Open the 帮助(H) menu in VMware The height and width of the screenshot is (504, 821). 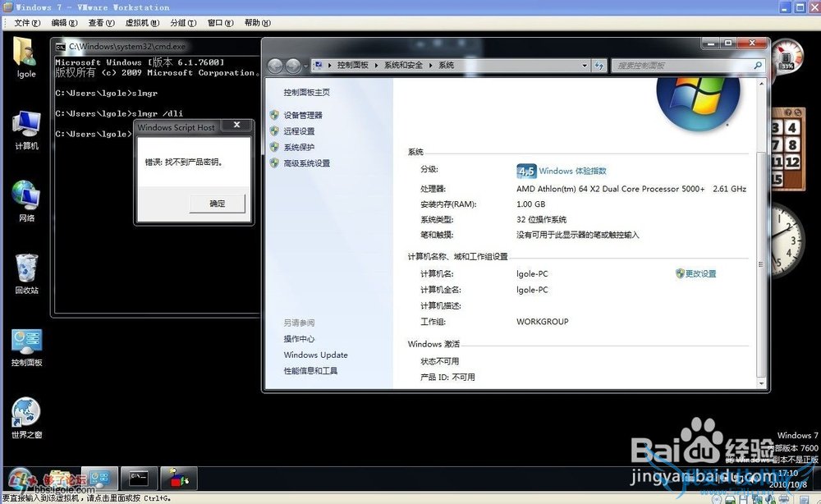(258, 23)
